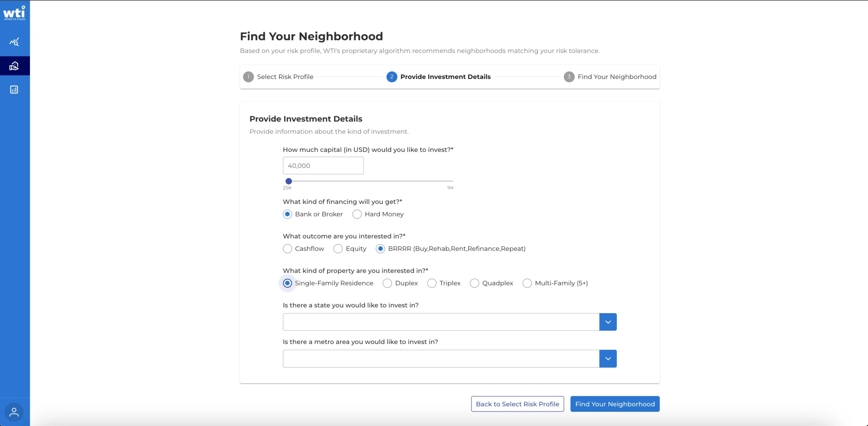This screenshot has height=426, width=868.
Task: Pick the Equity outcome option
Action: (x=338, y=249)
